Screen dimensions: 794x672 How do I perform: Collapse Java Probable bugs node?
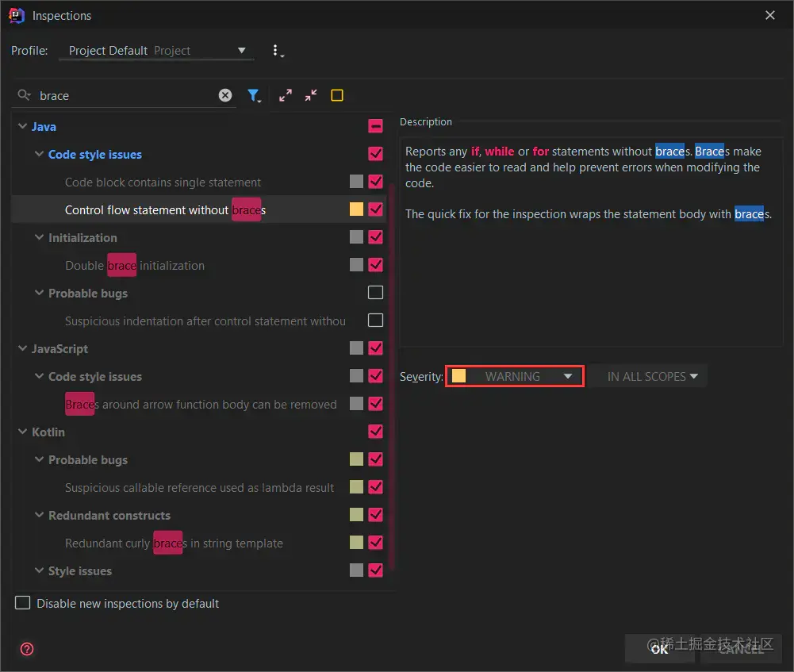[x=39, y=293]
